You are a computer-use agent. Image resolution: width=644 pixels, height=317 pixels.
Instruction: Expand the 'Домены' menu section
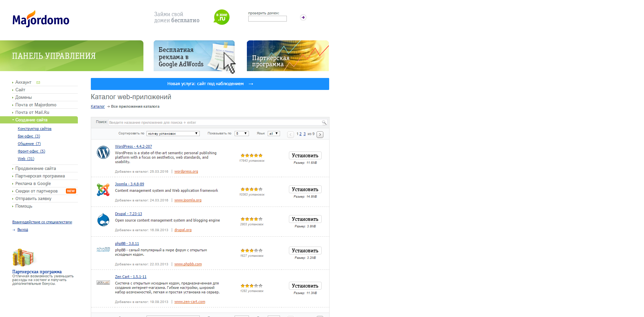[x=24, y=97]
